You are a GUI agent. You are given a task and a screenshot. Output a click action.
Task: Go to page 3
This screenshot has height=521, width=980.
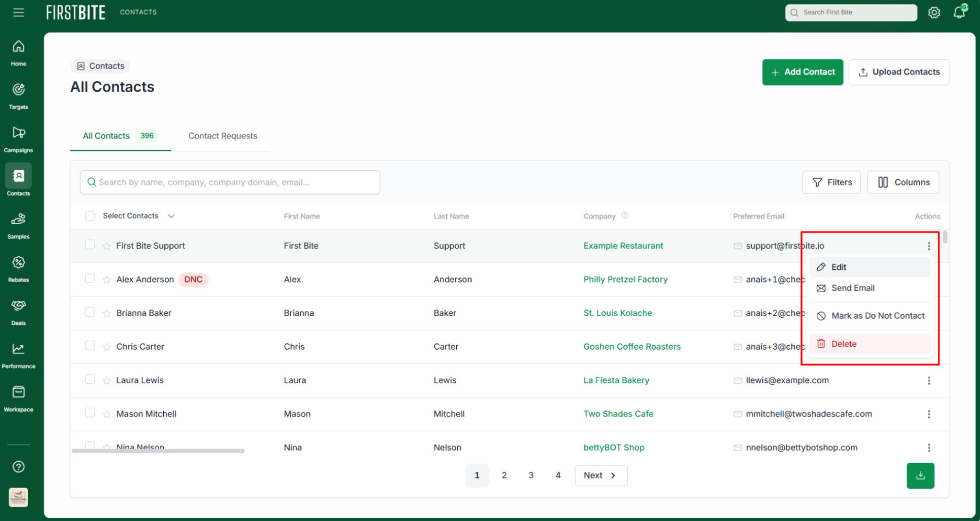(531, 475)
